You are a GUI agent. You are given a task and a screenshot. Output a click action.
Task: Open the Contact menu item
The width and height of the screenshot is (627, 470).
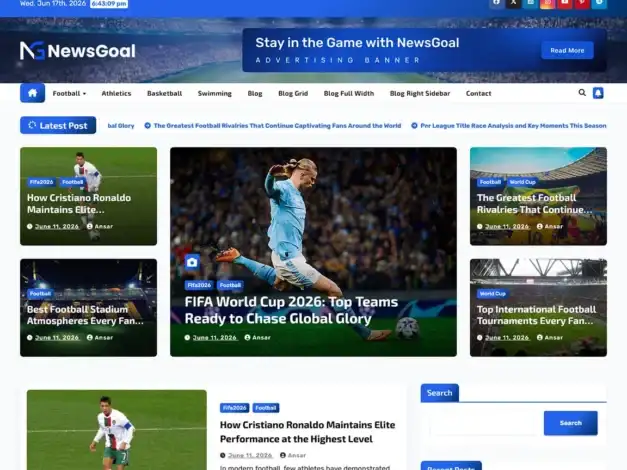[478, 93]
